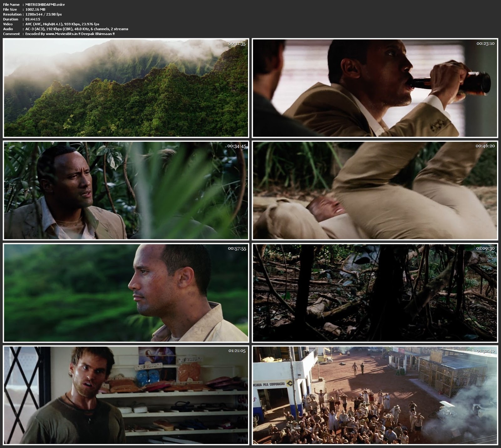501x448 pixels.
Task: Click the 01:09:30 timestamp
Action: coord(485,248)
